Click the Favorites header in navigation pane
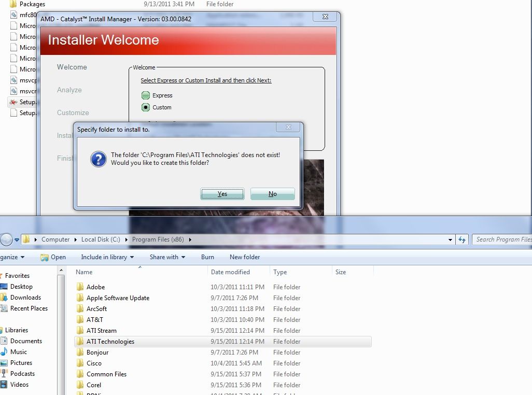Viewport: 532px width, 395px height. coord(17,276)
